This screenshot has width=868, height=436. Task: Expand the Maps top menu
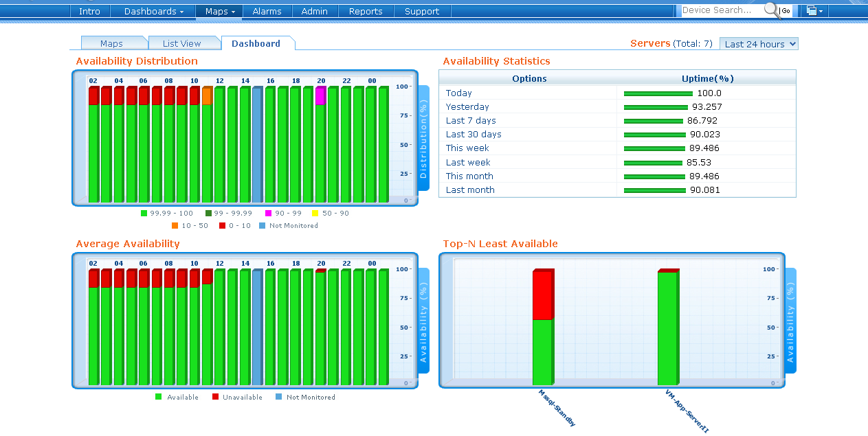[x=220, y=11]
